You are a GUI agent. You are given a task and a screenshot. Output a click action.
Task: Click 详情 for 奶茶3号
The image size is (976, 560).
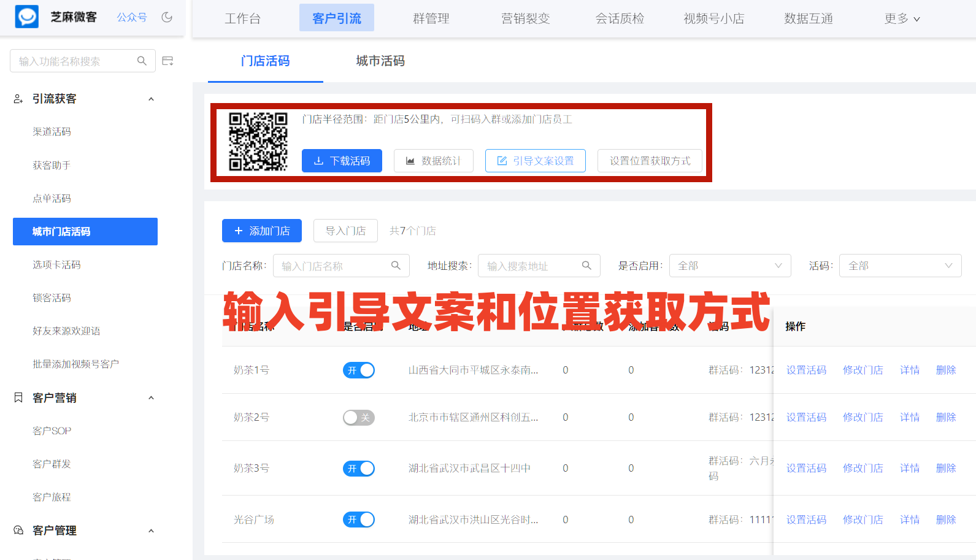click(x=910, y=468)
